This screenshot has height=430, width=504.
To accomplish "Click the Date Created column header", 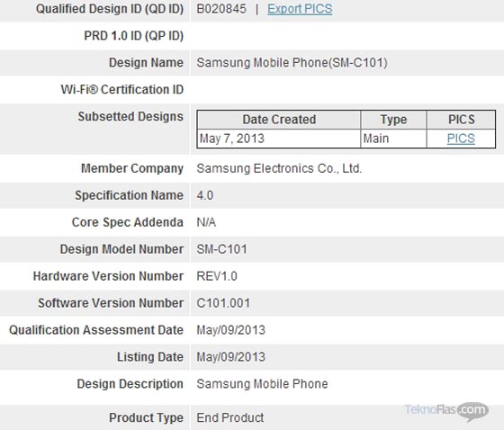I will coord(279,120).
